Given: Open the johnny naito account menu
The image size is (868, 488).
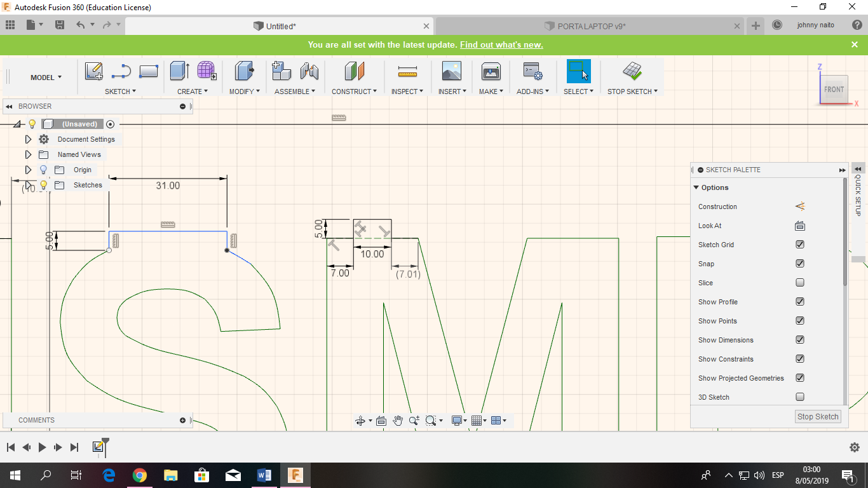Looking at the screenshot, I should 815,25.
